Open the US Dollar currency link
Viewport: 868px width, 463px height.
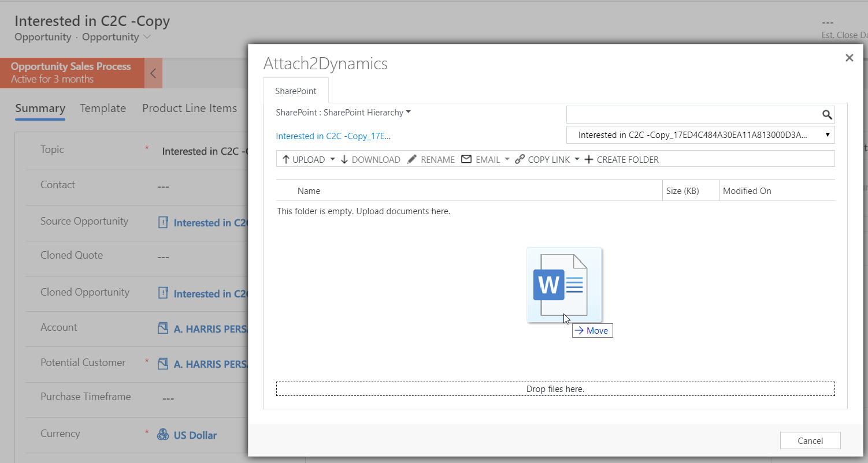click(195, 435)
